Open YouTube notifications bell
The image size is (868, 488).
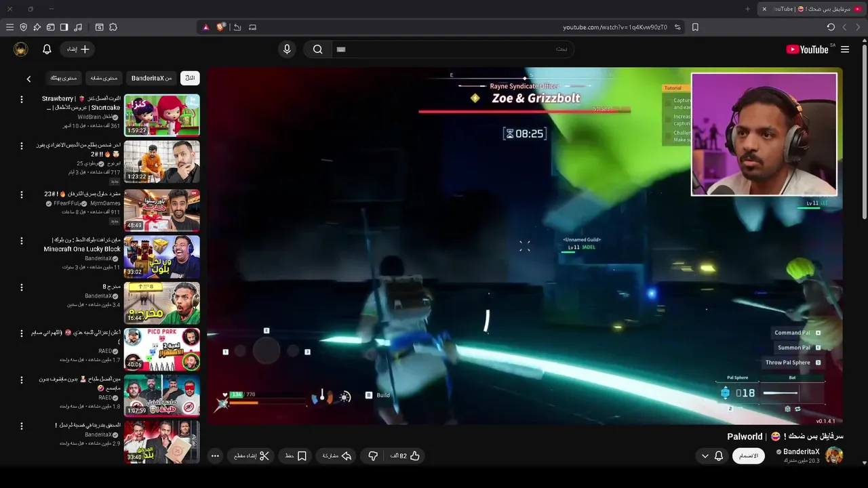tap(47, 49)
